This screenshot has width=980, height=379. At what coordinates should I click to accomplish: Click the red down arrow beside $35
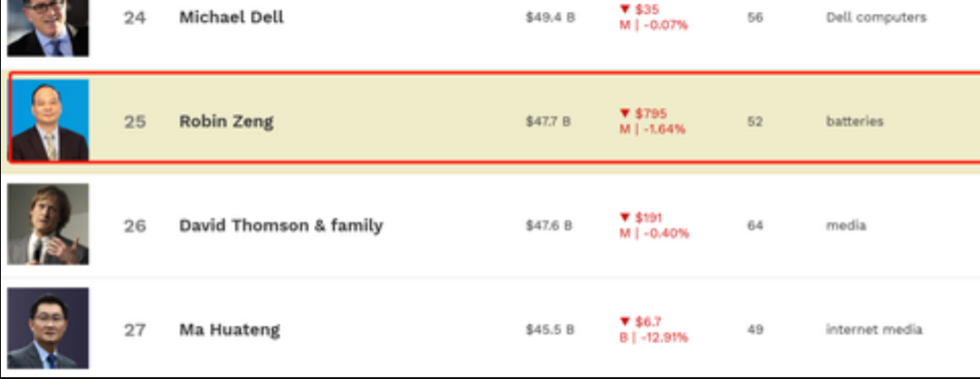[x=624, y=9]
